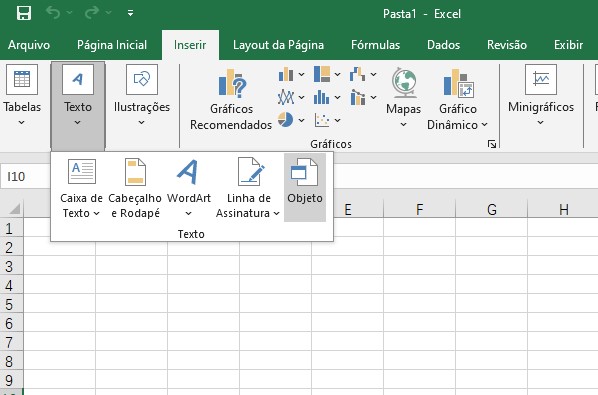
Task: Switch to the Exibir tab
Action: pos(568,45)
